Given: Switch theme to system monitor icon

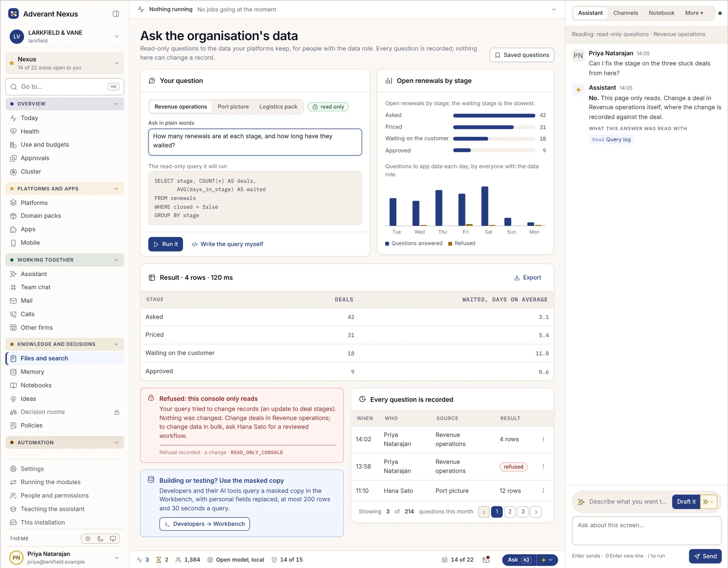Looking at the screenshot, I should click(x=113, y=539).
